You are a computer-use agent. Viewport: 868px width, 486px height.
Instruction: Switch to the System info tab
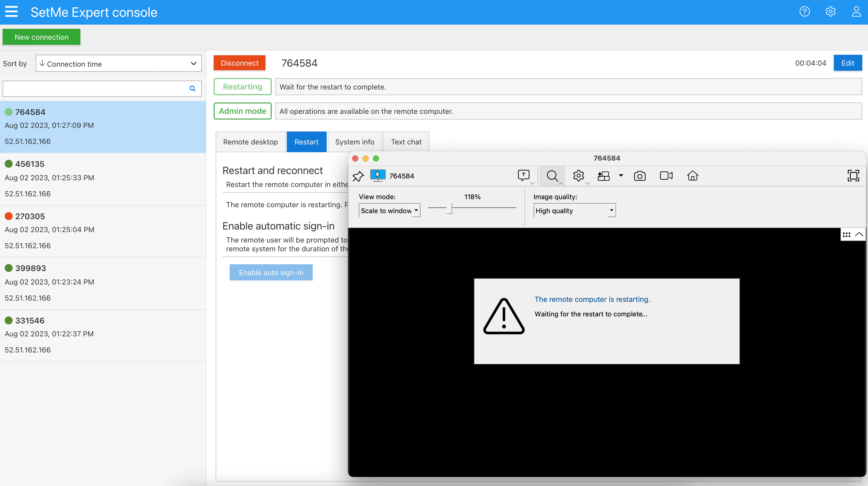(x=354, y=142)
